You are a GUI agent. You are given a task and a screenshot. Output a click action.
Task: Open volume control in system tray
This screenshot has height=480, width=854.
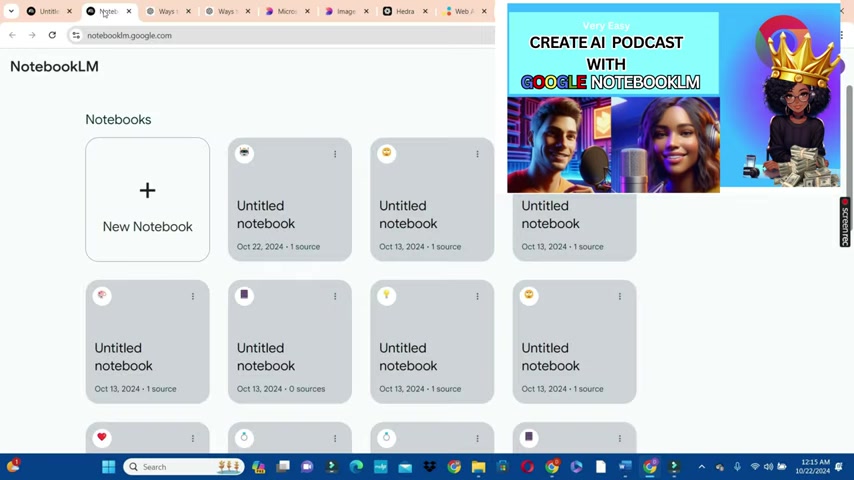[x=768, y=467]
